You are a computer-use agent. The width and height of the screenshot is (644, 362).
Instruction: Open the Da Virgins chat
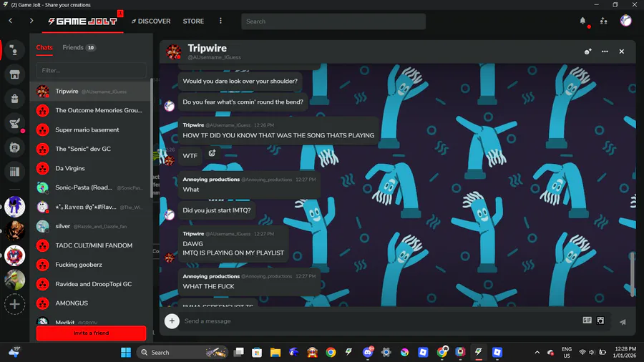[90, 168]
